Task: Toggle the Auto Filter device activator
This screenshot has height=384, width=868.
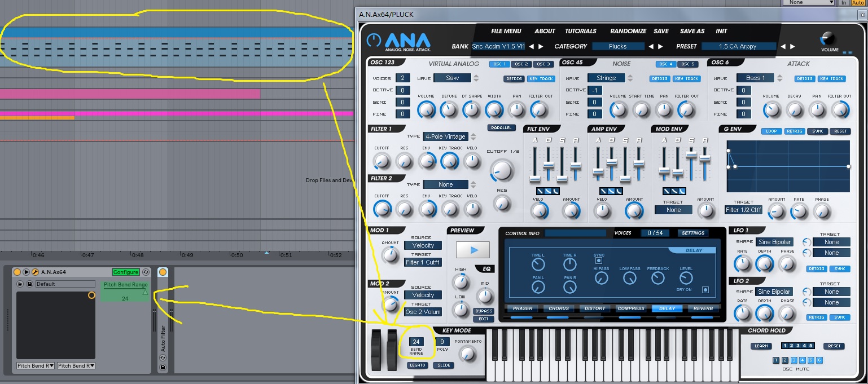Action: click(x=163, y=272)
